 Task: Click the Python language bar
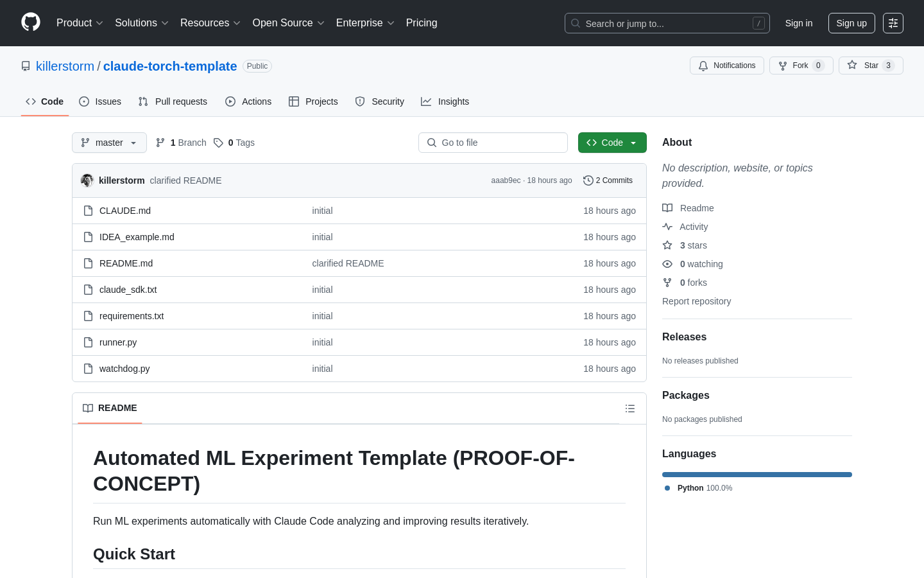(x=757, y=475)
